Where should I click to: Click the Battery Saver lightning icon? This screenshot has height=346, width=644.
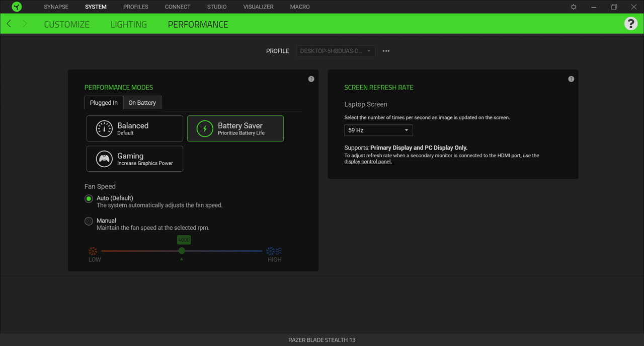click(204, 128)
